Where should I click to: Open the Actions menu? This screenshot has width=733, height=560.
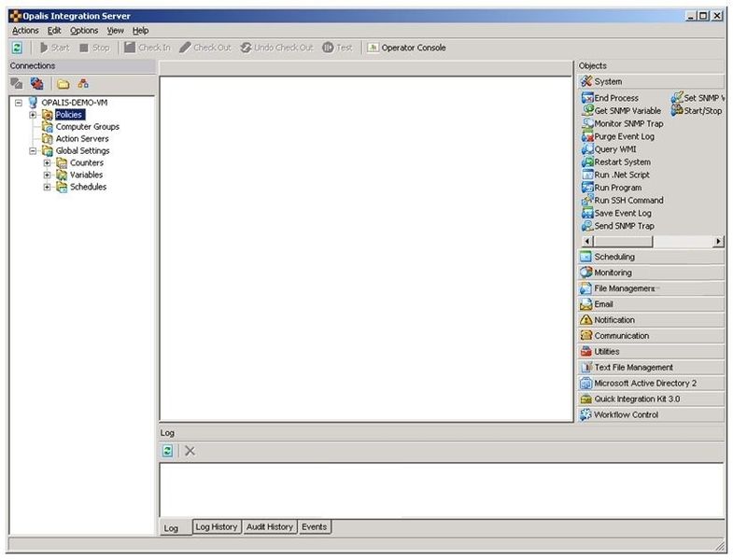pyautogui.click(x=25, y=31)
